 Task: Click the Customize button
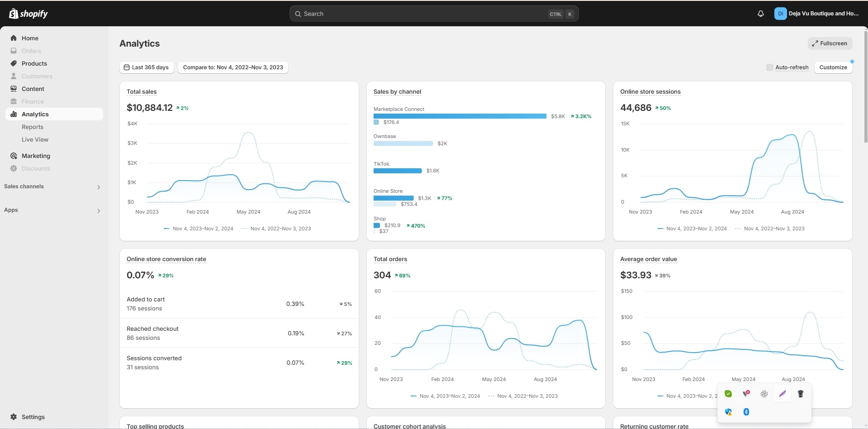[833, 67]
